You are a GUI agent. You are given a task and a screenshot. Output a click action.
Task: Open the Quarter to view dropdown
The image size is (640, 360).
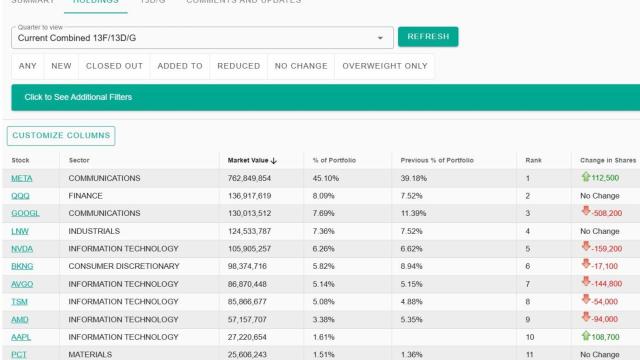pos(202,38)
